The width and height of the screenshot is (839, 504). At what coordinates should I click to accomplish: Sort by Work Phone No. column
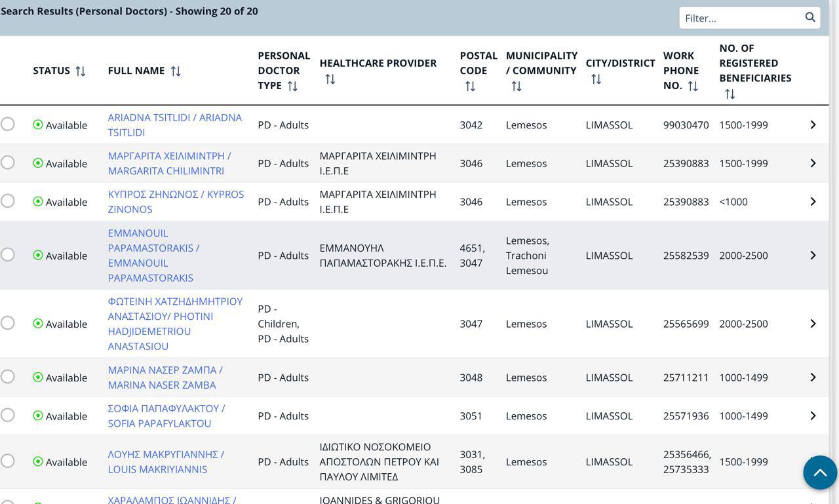point(693,86)
